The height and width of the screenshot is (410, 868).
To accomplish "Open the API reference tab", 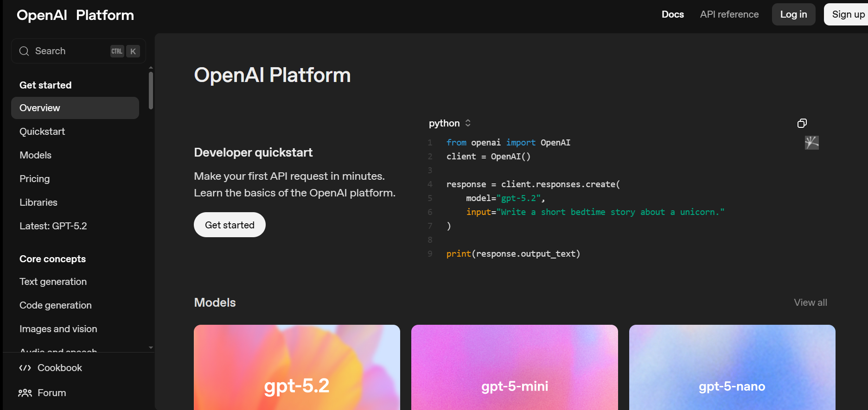I will [x=729, y=14].
